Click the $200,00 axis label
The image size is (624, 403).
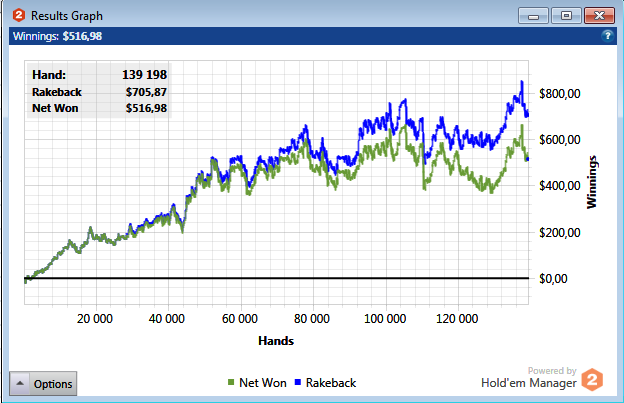pyautogui.click(x=560, y=232)
